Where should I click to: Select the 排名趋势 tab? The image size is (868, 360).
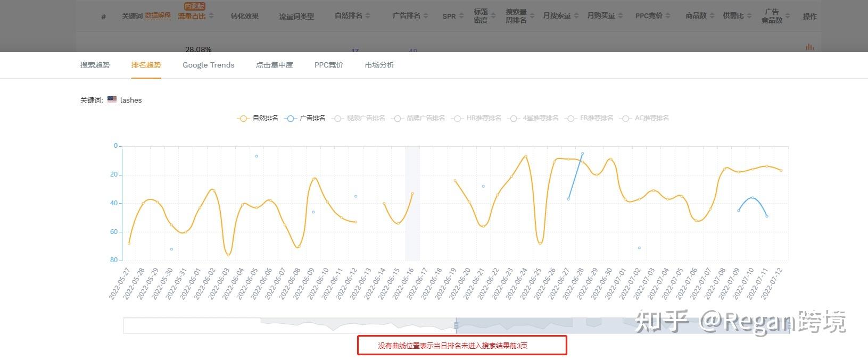coord(146,65)
